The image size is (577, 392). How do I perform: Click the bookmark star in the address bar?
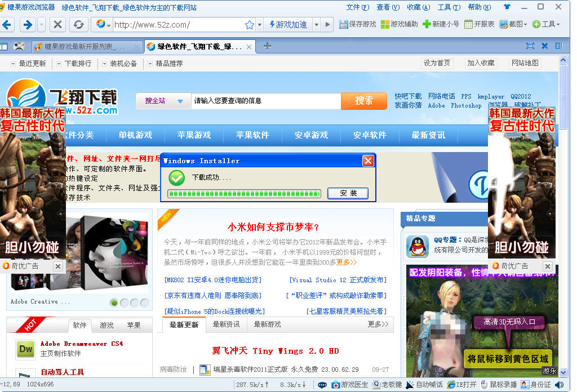(x=249, y=25)
